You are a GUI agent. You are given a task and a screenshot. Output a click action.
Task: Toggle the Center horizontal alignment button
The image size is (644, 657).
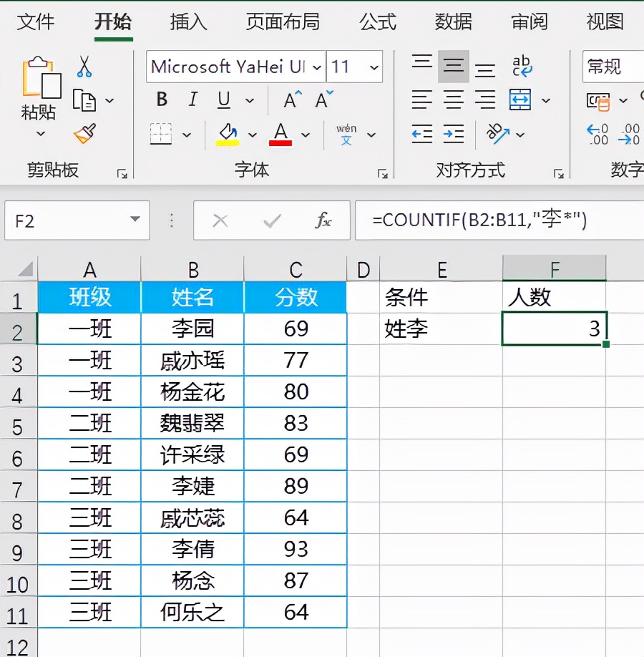[454, 100]
